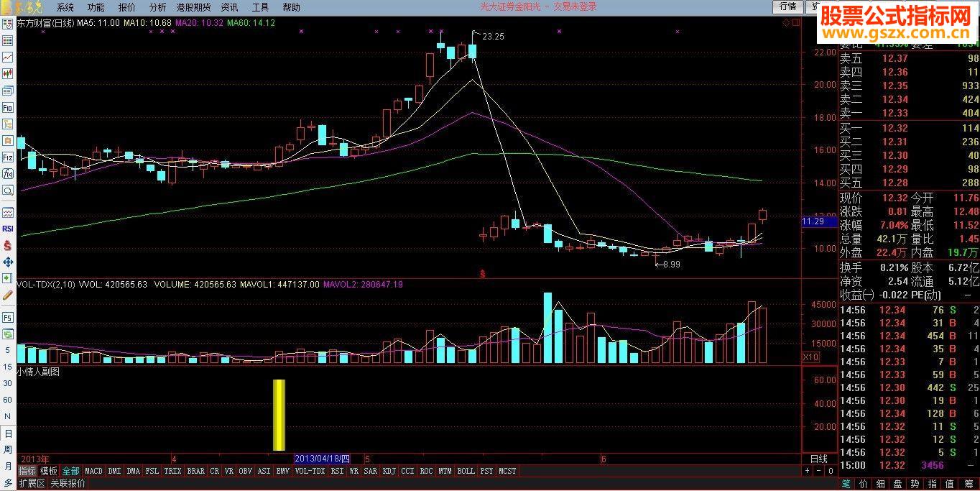980x491 pixels.
Task: Click the blue four-arrow move icon
Action: pos(8,262)
